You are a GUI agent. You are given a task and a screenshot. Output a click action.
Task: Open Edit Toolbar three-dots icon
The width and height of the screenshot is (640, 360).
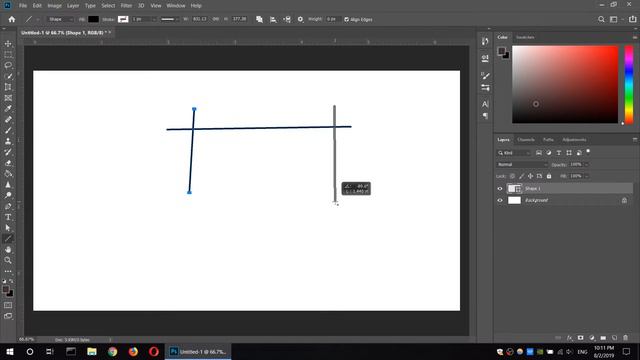tap(8, 271)
